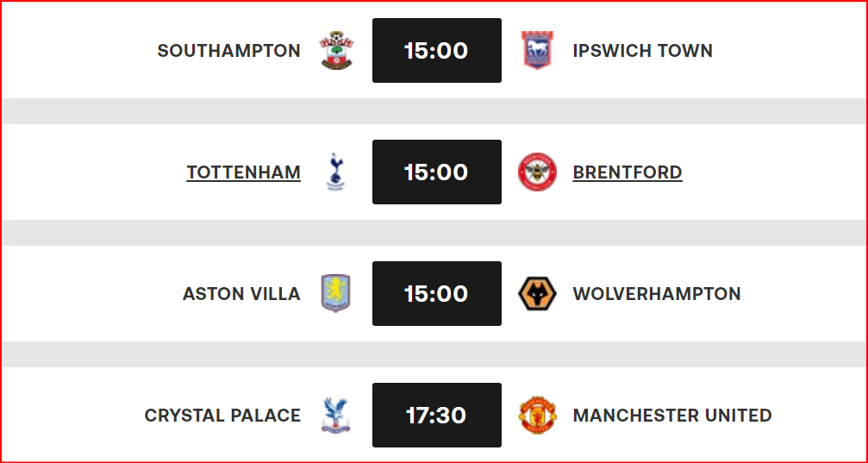Viewport: 868px width, 463px height.
Task: Open the Brentford team link
Action: pyautogui.click(x=628, y=172)
